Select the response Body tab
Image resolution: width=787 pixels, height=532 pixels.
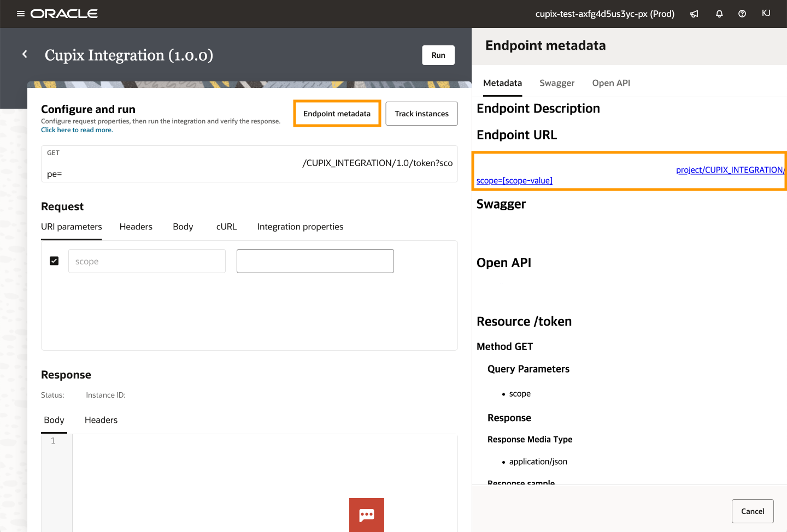point(54,420)
